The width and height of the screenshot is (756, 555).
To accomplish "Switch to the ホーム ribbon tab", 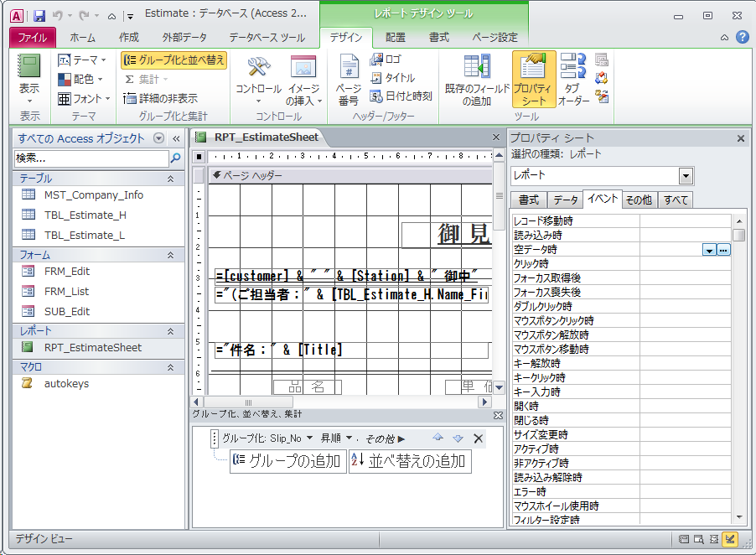I will coord(82,37).
